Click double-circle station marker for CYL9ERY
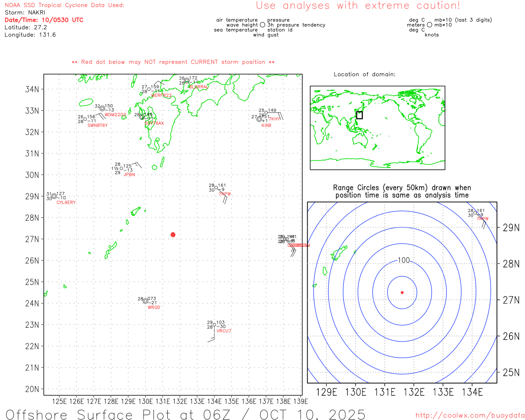The height and width of the screenshot is (420, 525). [x=54, y=196]
